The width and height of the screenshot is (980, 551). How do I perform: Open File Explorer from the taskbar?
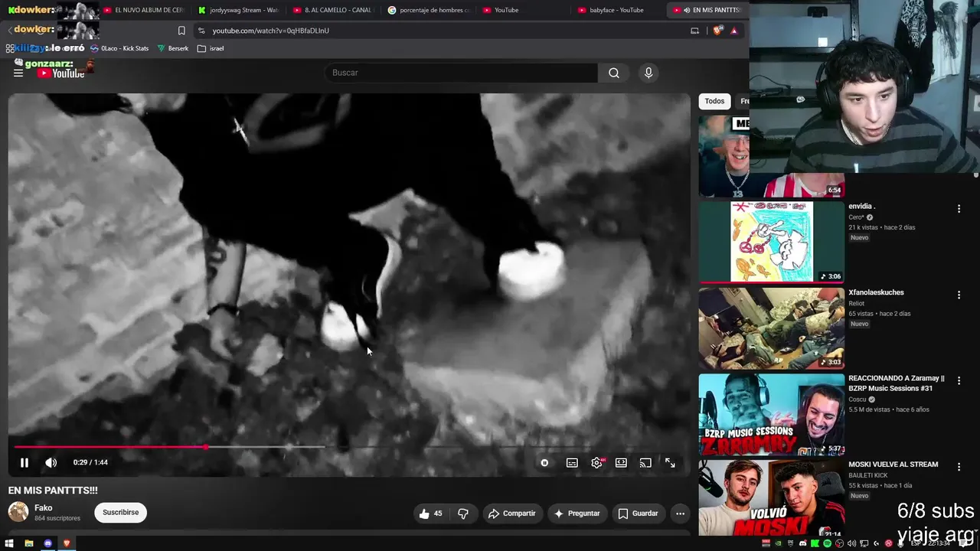pyautogui.click(x=29, y=543)
